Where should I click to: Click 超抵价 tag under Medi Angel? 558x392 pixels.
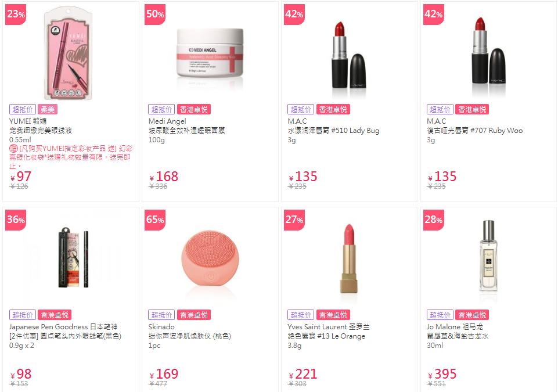coord(161,109)
